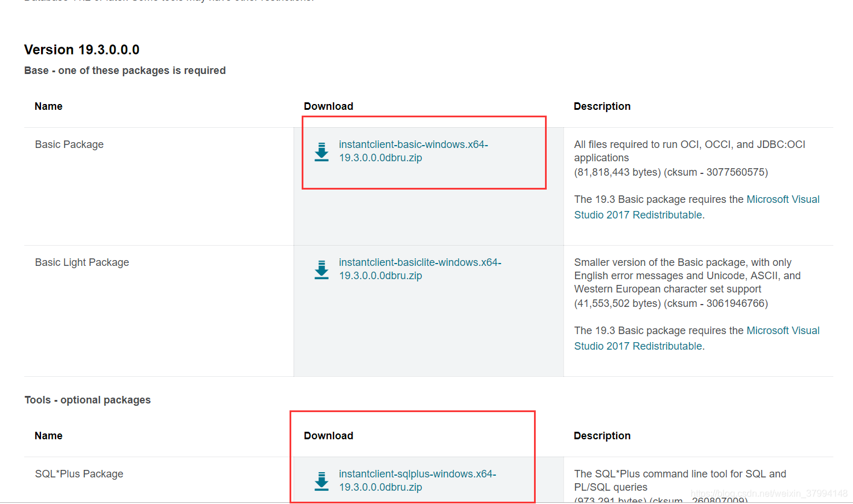This screenshot has width=853, height=504.
Task: Click 'Tools - optional packages' heading
Action: (x=88, y=400)
